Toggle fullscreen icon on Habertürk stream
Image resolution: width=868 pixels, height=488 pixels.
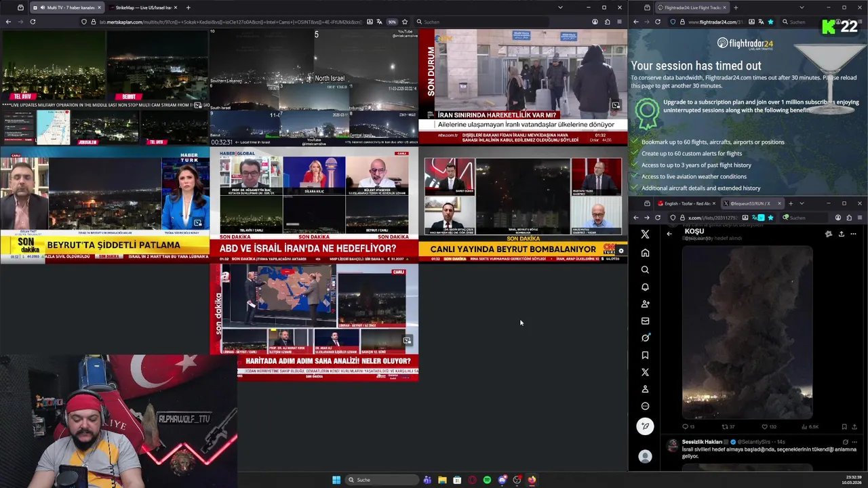(x=197, y=223)
